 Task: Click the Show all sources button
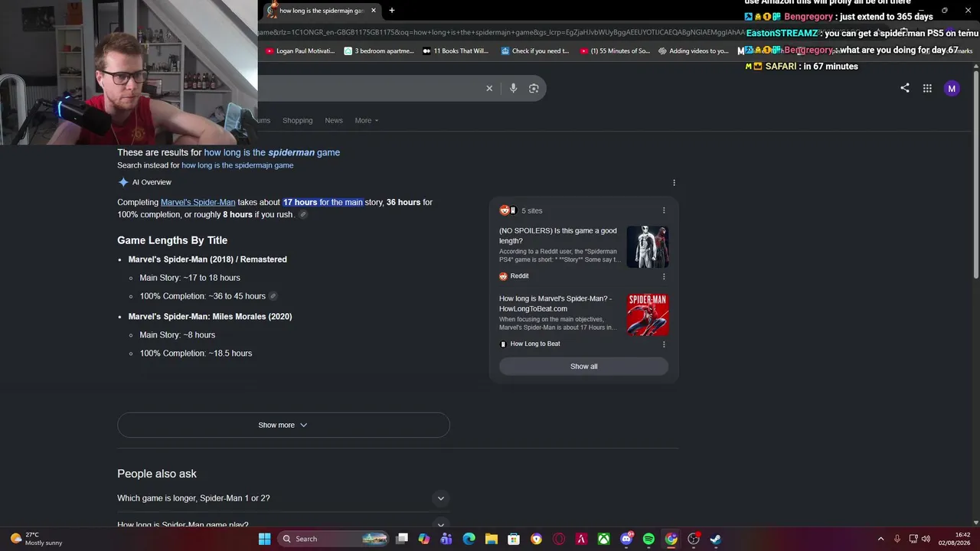tap(583, 367)
